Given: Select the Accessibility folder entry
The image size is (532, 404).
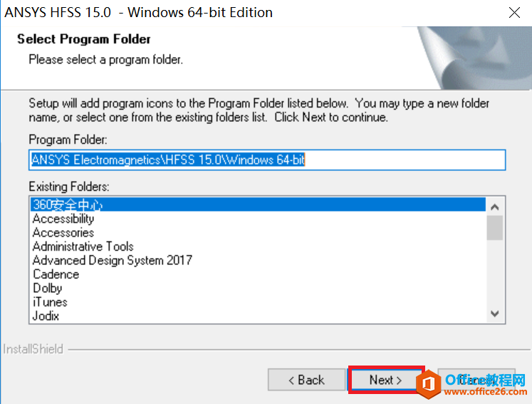Looking at the screenshot, I should click(x=63, y=219).
